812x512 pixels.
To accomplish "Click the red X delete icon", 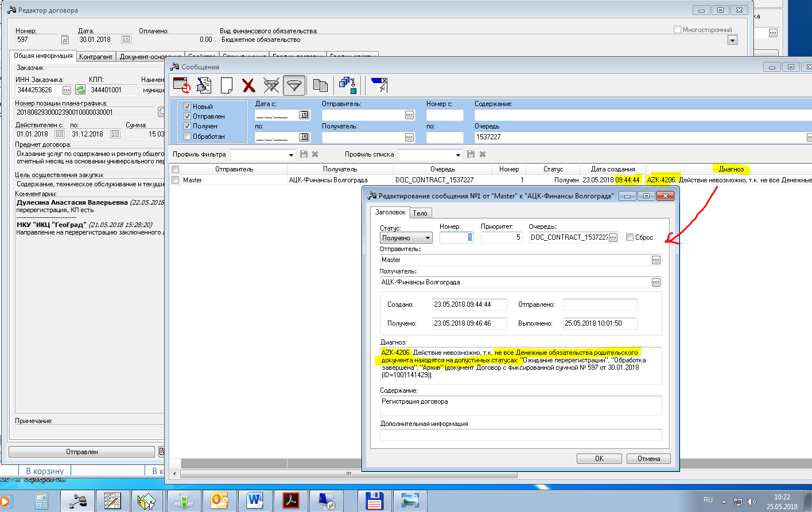I will point(248,85).
